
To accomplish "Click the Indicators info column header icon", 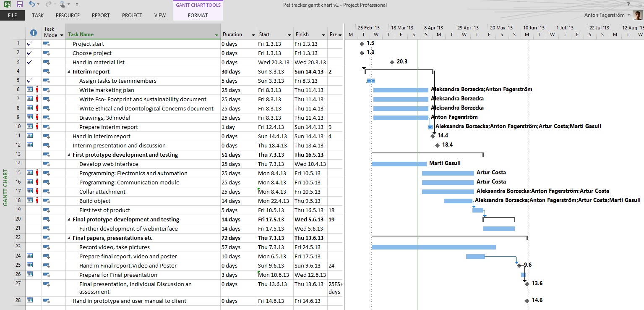I will (x=34, y=33).
